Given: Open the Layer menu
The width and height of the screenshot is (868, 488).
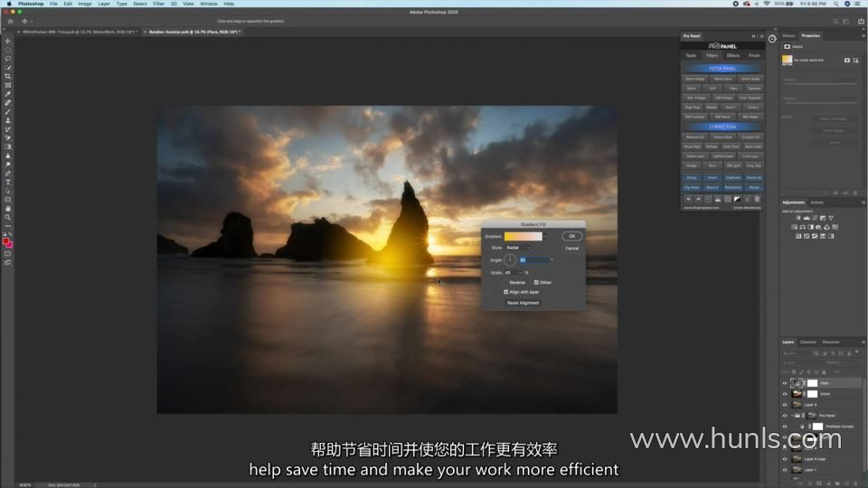Looking at the screenshot, I should (x=103, y=4).
